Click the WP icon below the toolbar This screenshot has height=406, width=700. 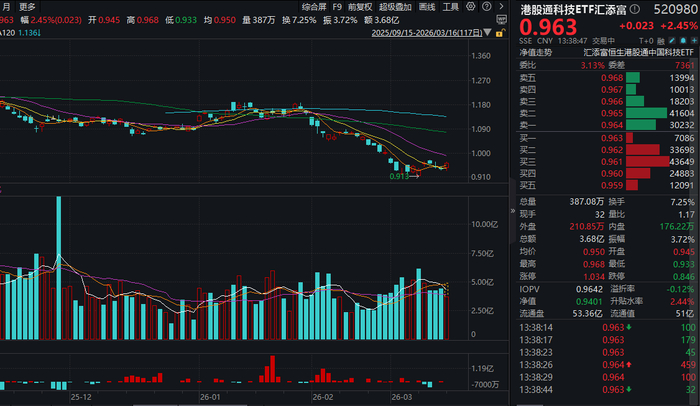click(x=502, y=20)
